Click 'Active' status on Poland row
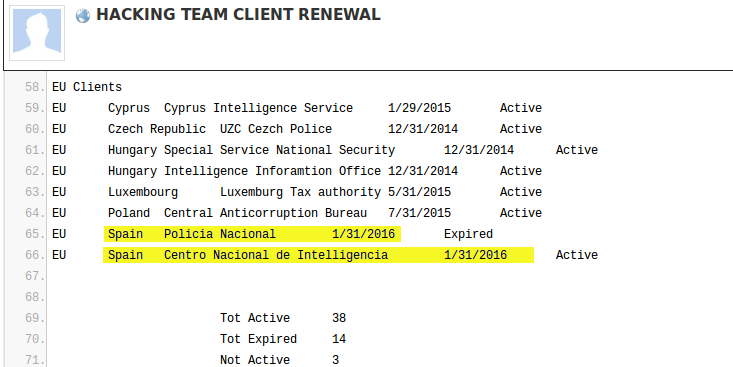The width and height of the screenshot is (733, 367). [x=521, y=213]
